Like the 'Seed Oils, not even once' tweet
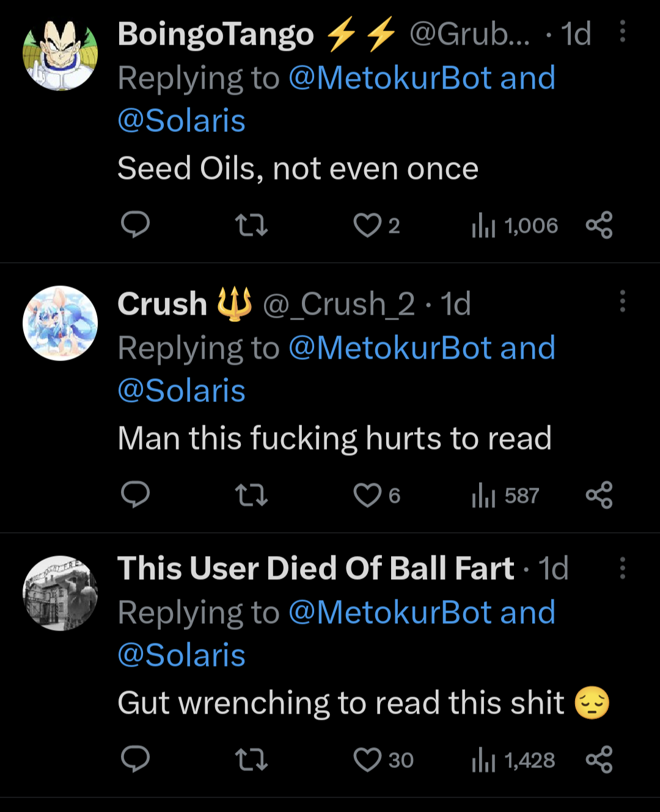 [x=367, y=225]
